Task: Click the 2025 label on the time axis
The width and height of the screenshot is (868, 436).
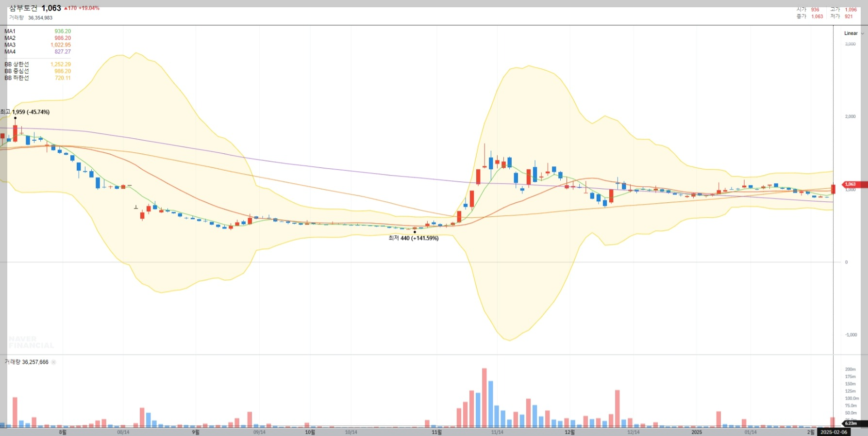Action: 697,432
